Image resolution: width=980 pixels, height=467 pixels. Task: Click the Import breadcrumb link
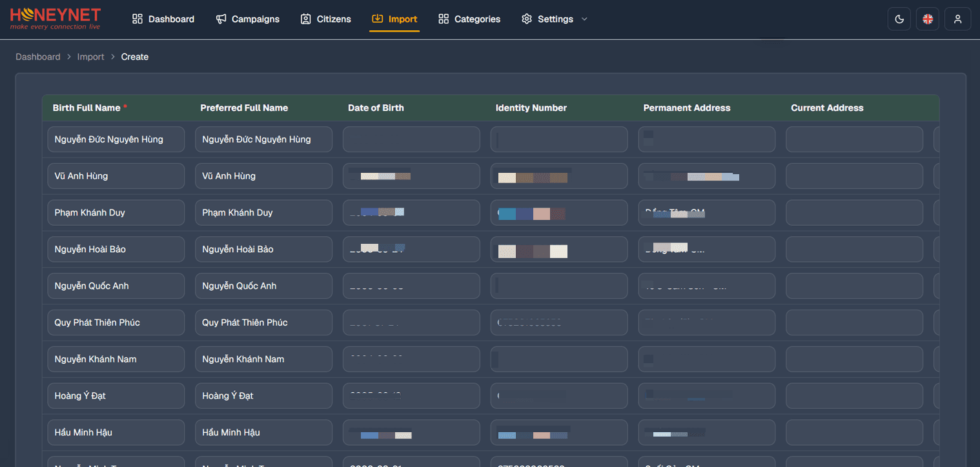[x=90, y=57]
